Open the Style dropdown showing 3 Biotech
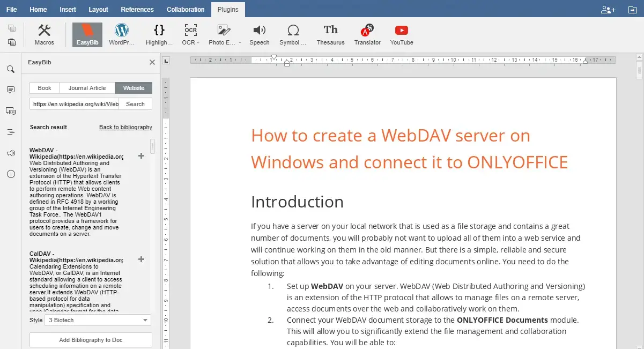The height and width of the screenshot is (349, 644). click(x=98, y=320)
